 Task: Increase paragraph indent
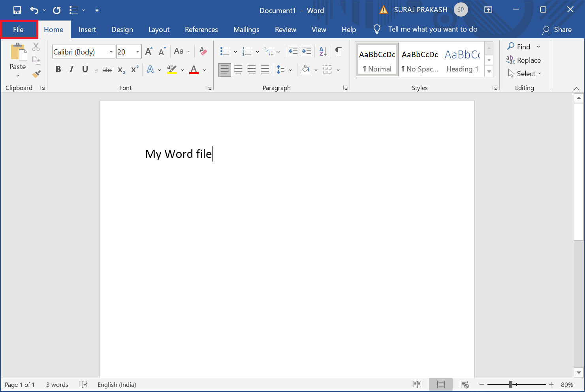(x=307, y=51)
